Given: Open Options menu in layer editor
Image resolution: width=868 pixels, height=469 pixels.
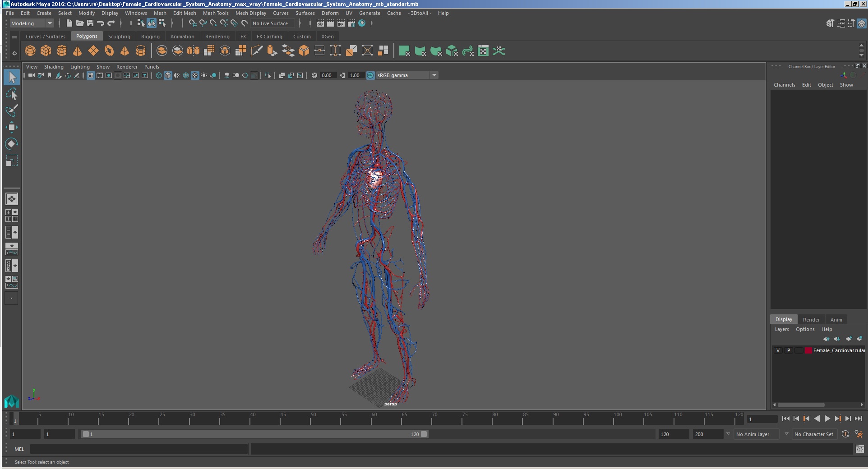Looking at the screenshot, I should coord(805,329).
